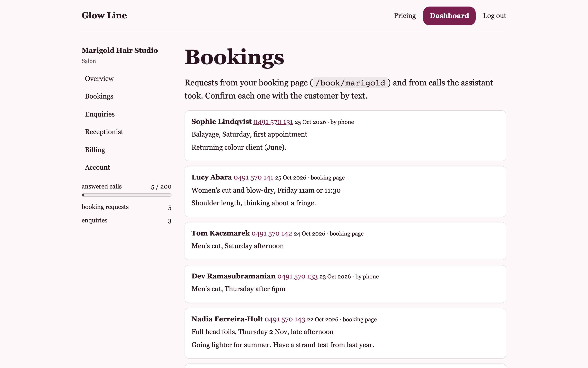Screen dimensions: 588x368
Task: Click the 'enquiries' stat label
Action: click(94, 221)
